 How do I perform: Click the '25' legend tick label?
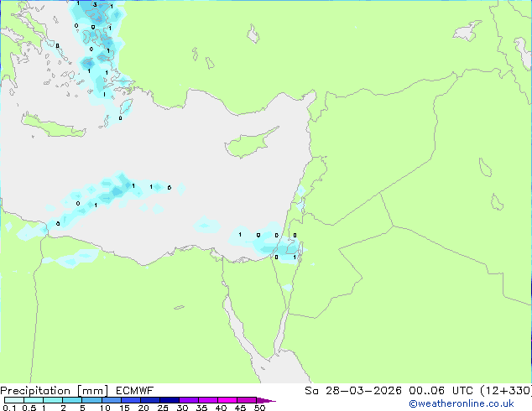(163, 408)
